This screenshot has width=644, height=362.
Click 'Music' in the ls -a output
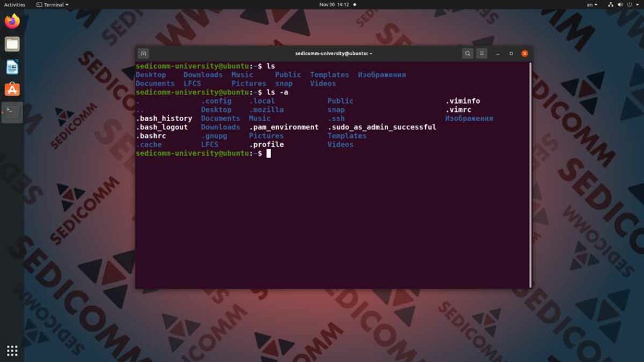tap(260, 119)
